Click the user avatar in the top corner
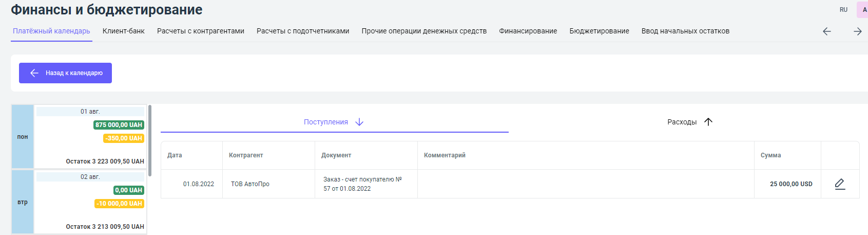The width and height of the screenshot is (868, 235). (863, 10)
